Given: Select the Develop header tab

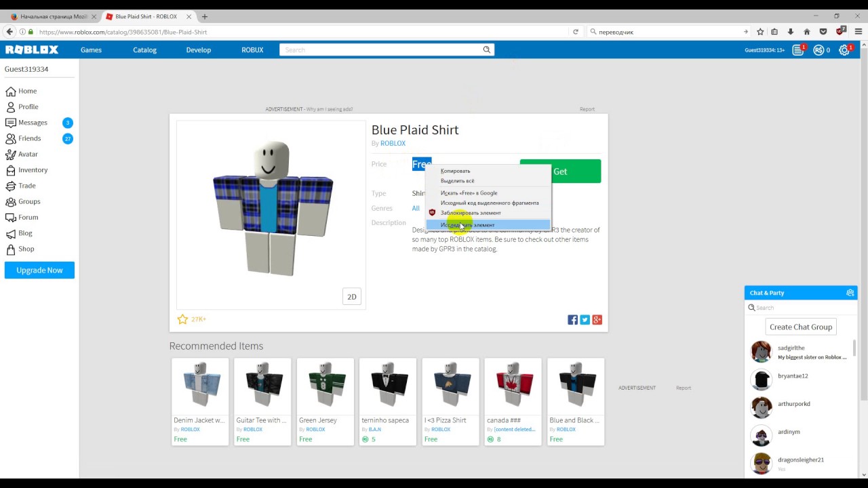Looking at the screenshot, I should [199, 50].
